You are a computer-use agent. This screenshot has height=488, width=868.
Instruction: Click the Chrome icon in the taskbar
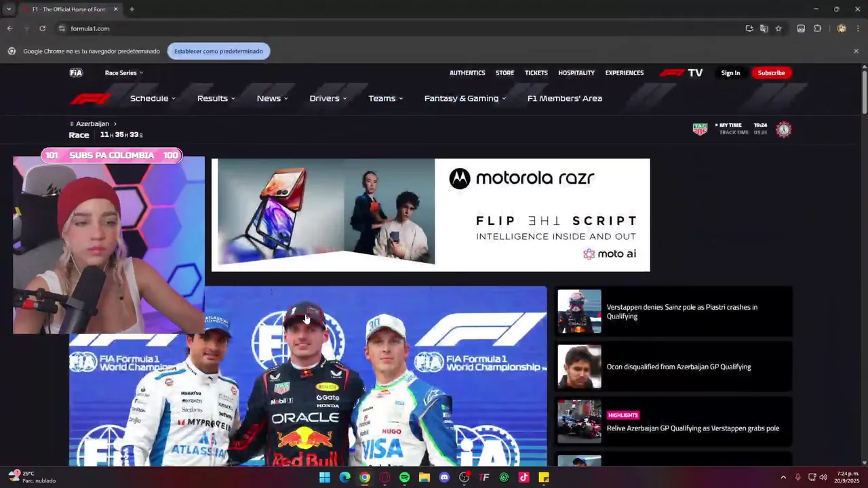[x=365, y=477]
